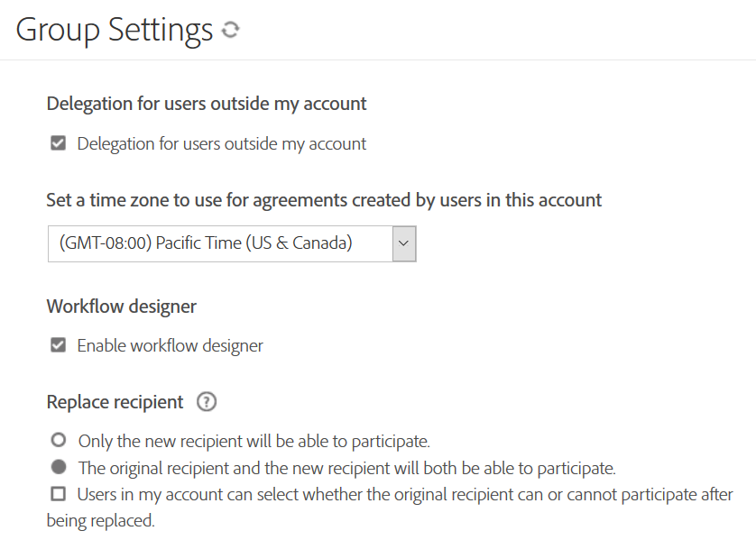Click the 'being replaced.' wrapped label text
The width and height of the screenshot is (756, 540).
click(x=100, y=520)
